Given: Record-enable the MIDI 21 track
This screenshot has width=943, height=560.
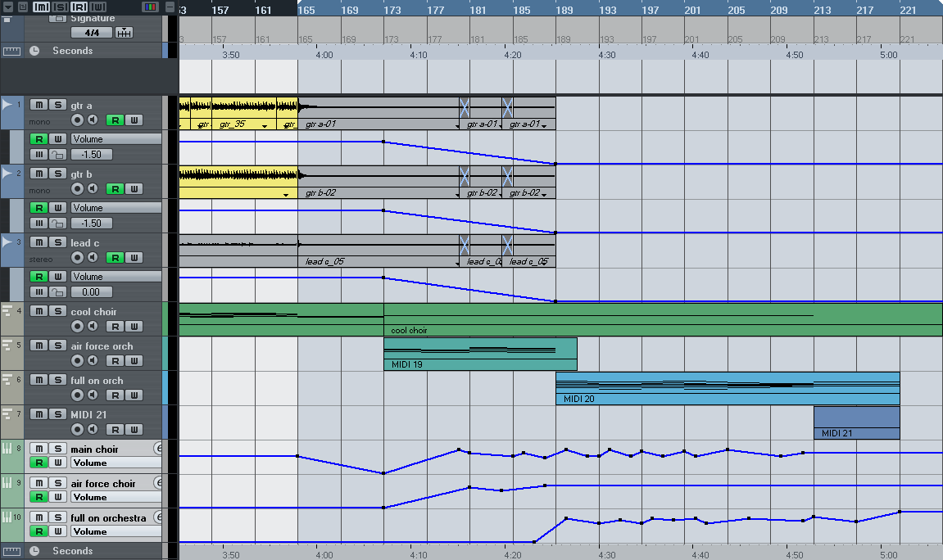Looking at the screenshot, I should (x=77, y=430).
